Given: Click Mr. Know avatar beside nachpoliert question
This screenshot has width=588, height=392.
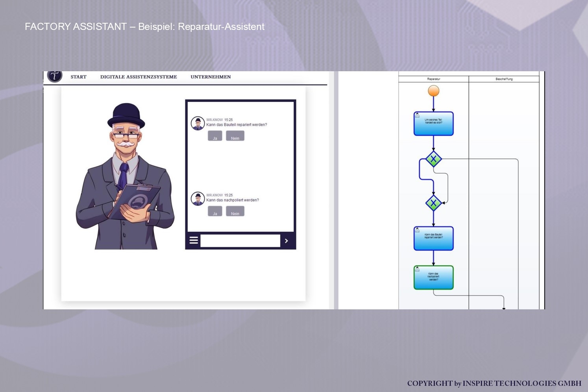Looking at the screenshot, I should tap(198, 199).
